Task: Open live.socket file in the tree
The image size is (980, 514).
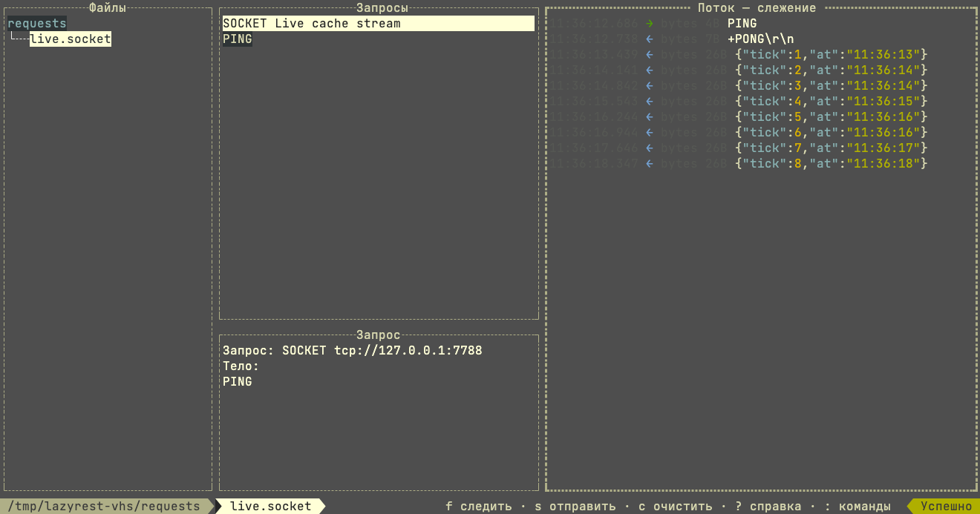Action: pyautogui.click(x=71, y=39)
